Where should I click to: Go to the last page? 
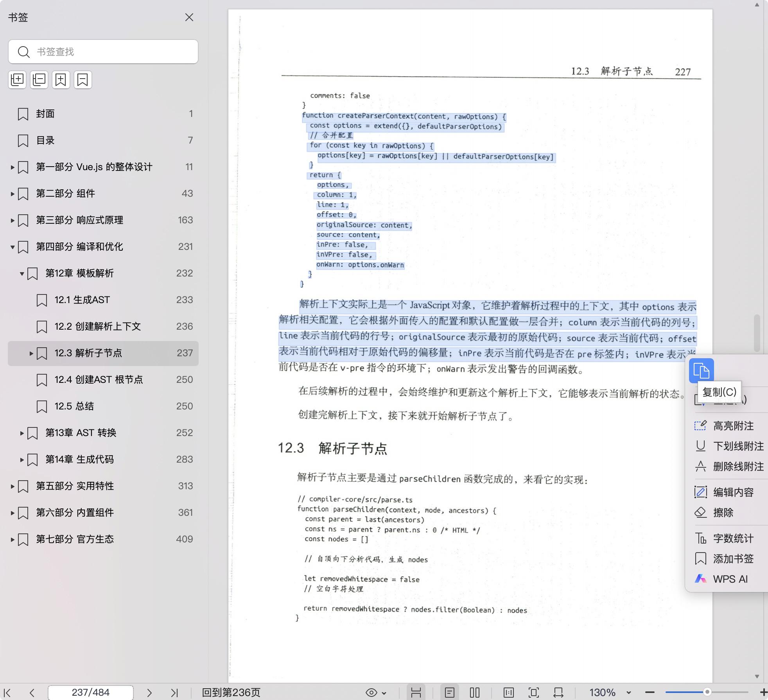coord(174,693)
